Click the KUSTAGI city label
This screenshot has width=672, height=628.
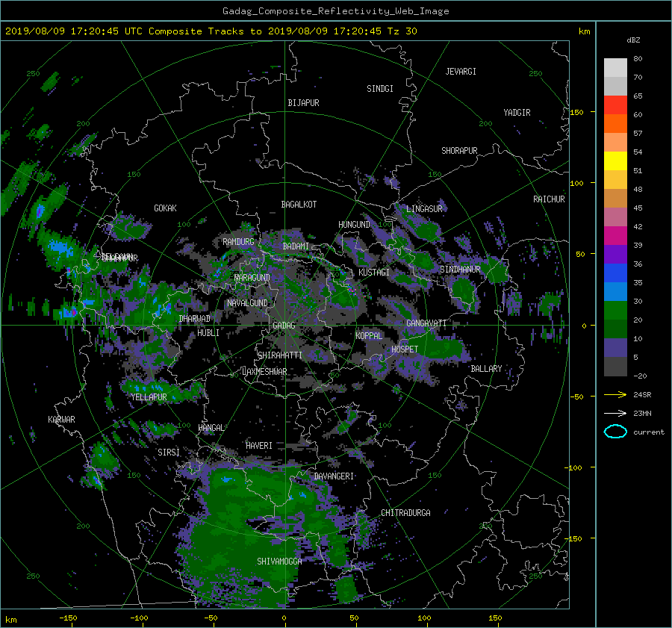click(x=374, y=273)
